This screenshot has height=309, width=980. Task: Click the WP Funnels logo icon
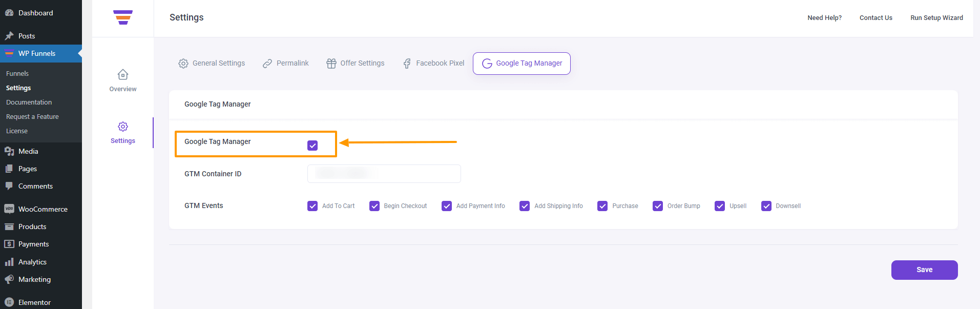coord(123,17)
